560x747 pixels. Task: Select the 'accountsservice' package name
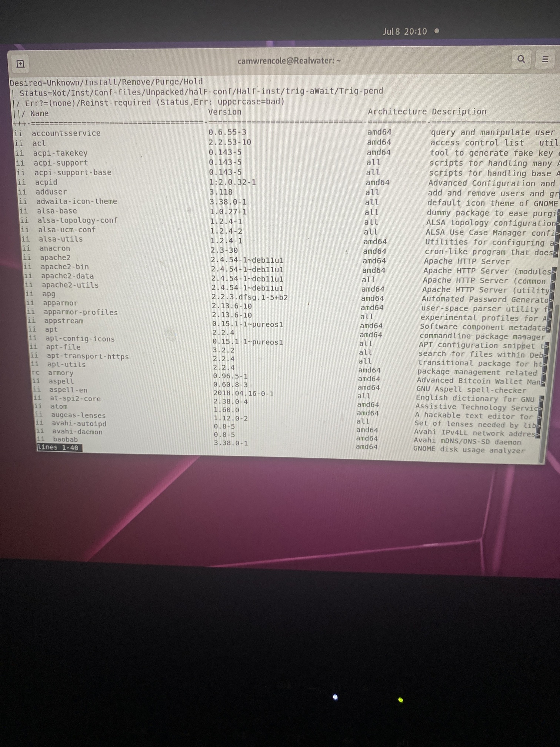tap(66, 133)
